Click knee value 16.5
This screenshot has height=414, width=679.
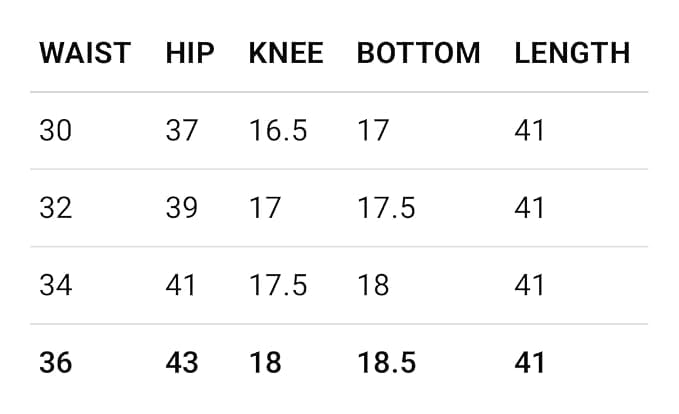pyautogui.click(x=278, y=130)
